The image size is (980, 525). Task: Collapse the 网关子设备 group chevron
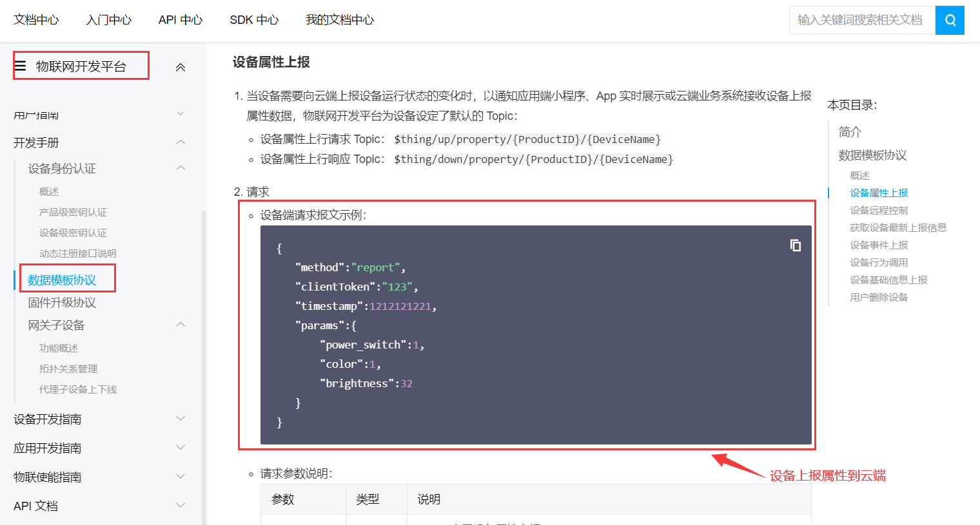click(x=181, y=325)
